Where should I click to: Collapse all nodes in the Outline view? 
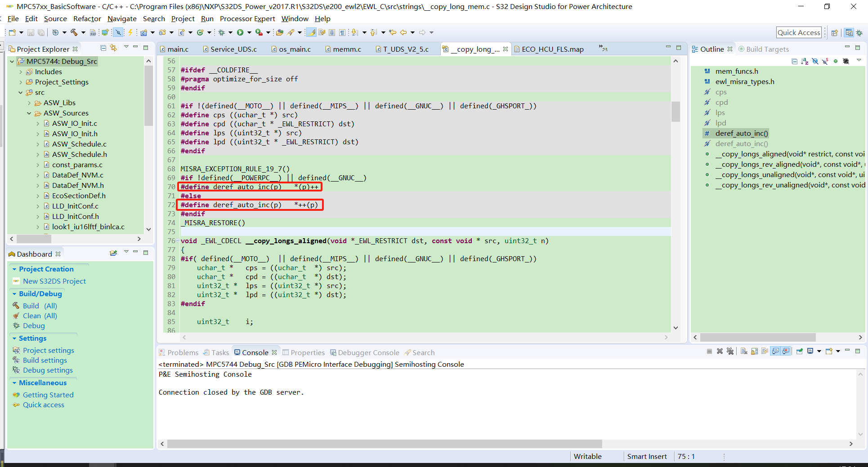[x=794, y=61]
